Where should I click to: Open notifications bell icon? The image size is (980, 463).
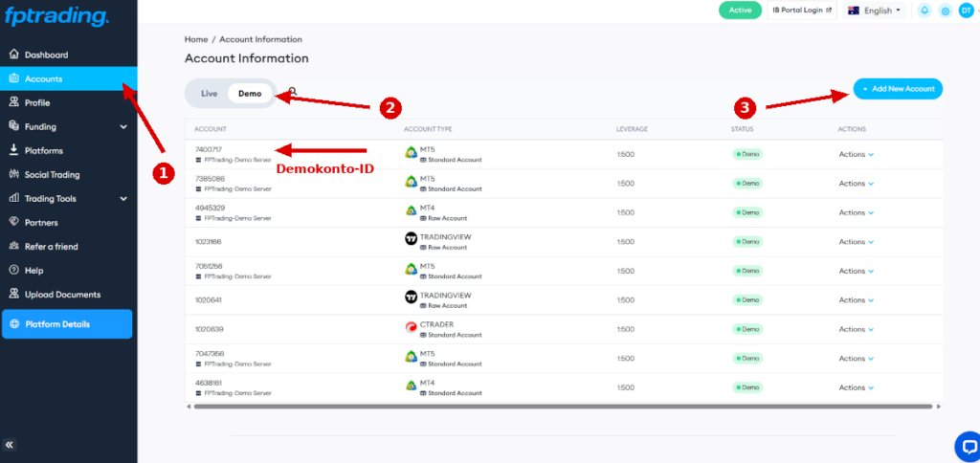pos(924,11)
